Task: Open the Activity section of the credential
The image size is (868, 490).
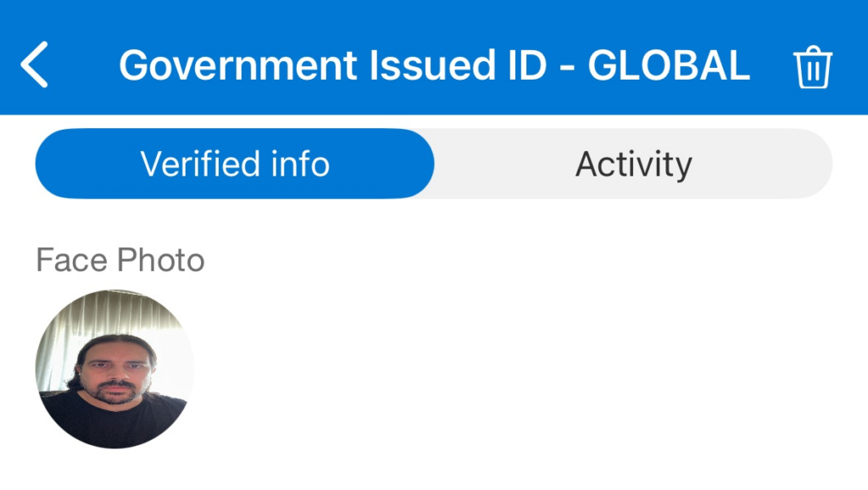Action: click(x=633, y=164)
